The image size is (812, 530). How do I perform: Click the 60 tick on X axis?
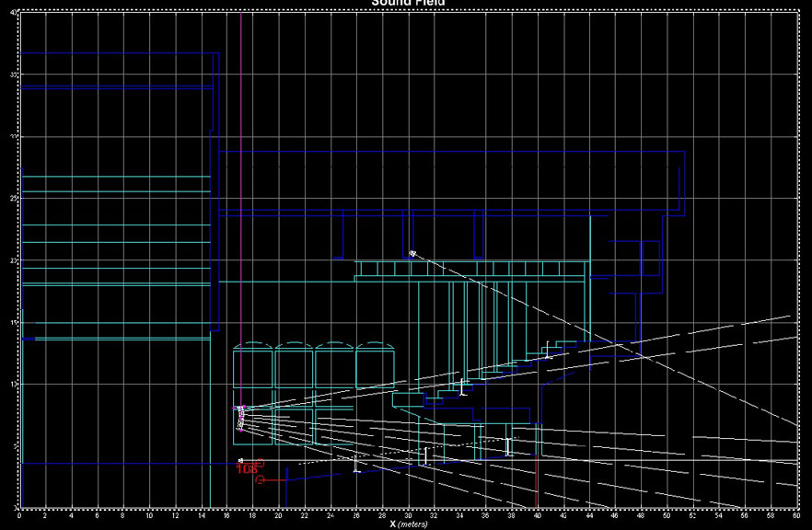tap(796, 514)
